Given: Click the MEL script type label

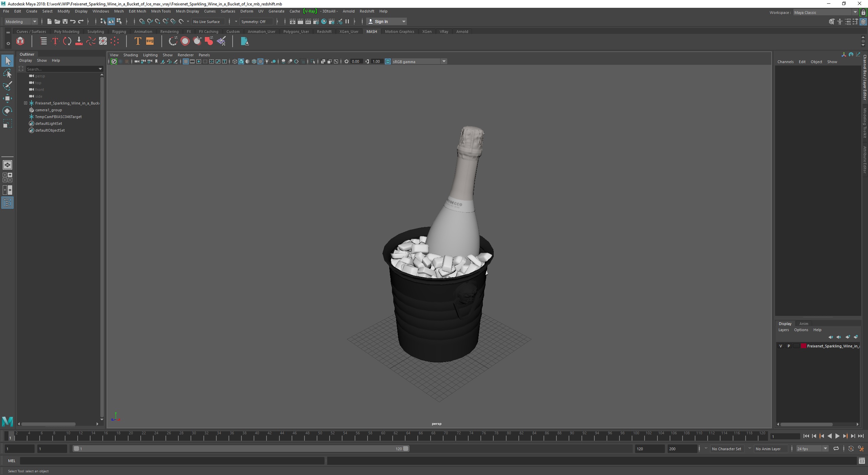Looking at the screenshot, I should (12, 461).
